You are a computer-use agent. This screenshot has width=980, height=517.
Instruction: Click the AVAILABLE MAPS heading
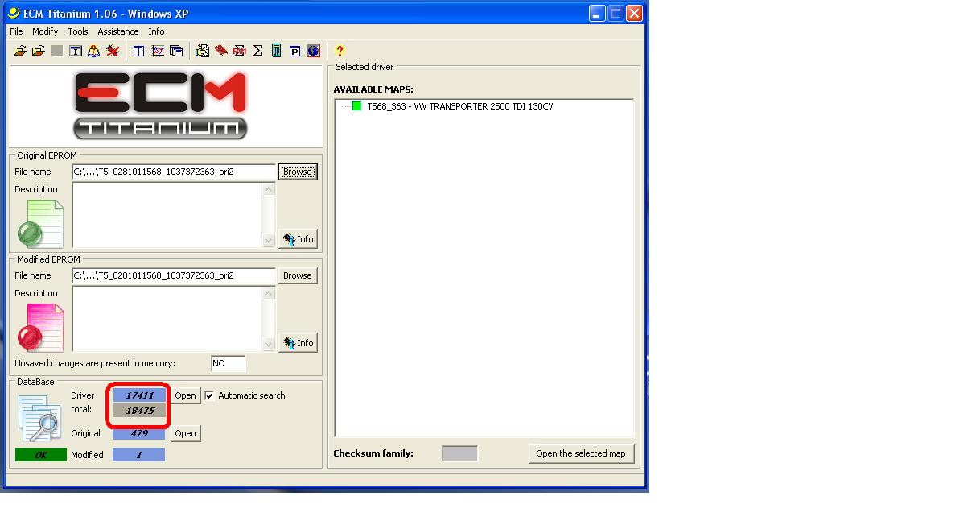coord(373,89)
